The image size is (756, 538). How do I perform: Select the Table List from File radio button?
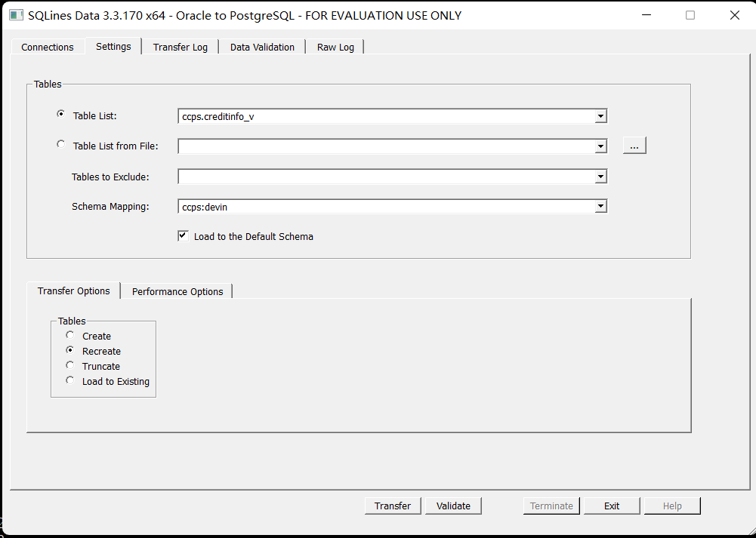(x=60, y=144)
